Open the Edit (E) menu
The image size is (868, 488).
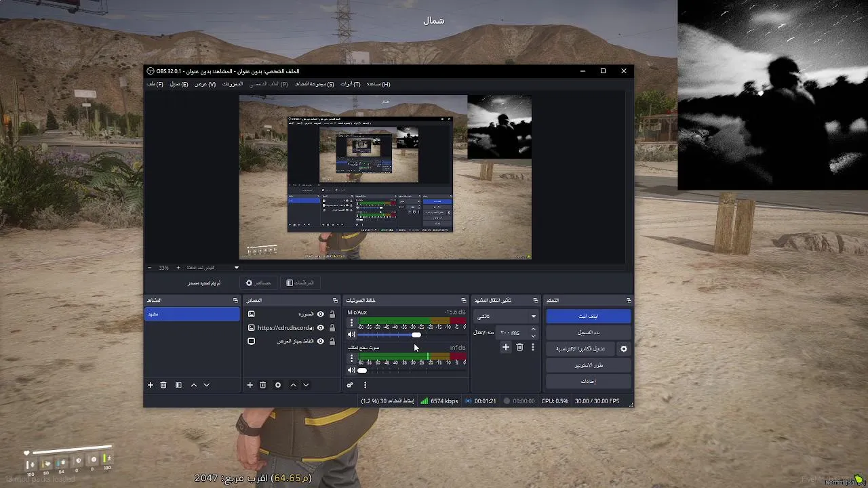[179, 84]
